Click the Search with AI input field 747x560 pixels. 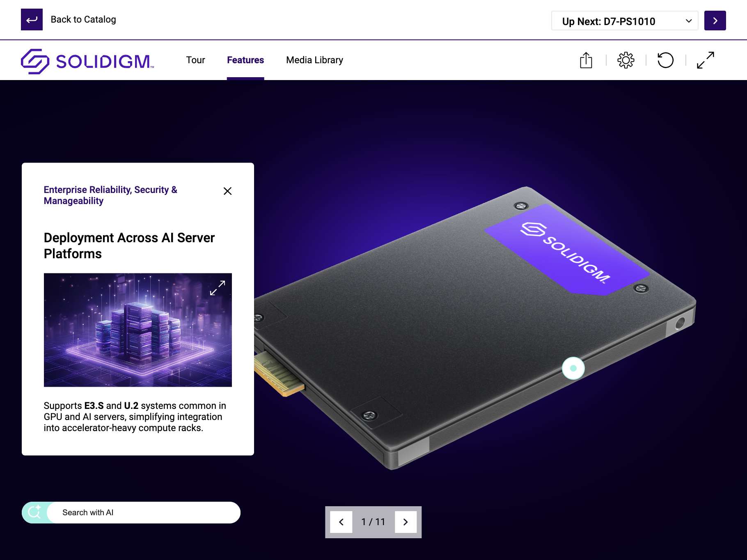click(x=143, y=512)
